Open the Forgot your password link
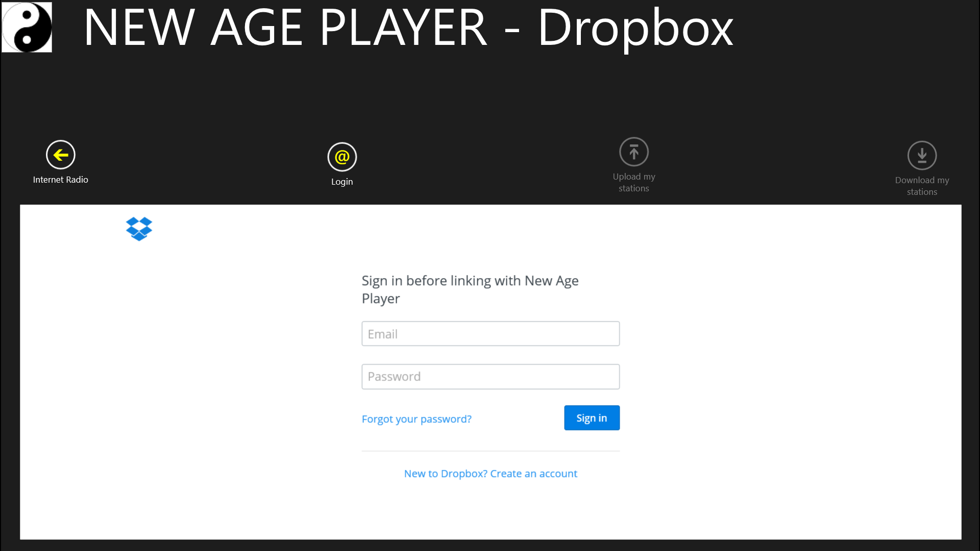Screen dimensions: 980x551 pos(416,419)
